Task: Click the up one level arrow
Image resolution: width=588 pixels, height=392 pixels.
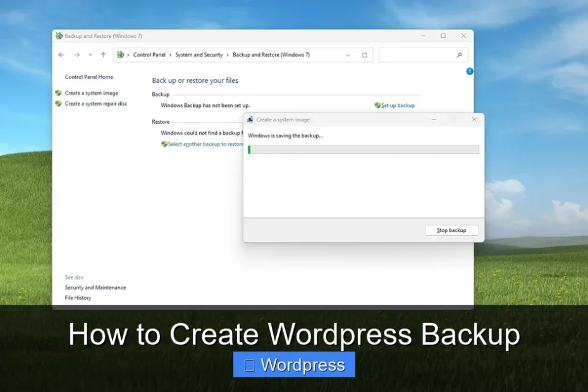Action: coord(102,55)
